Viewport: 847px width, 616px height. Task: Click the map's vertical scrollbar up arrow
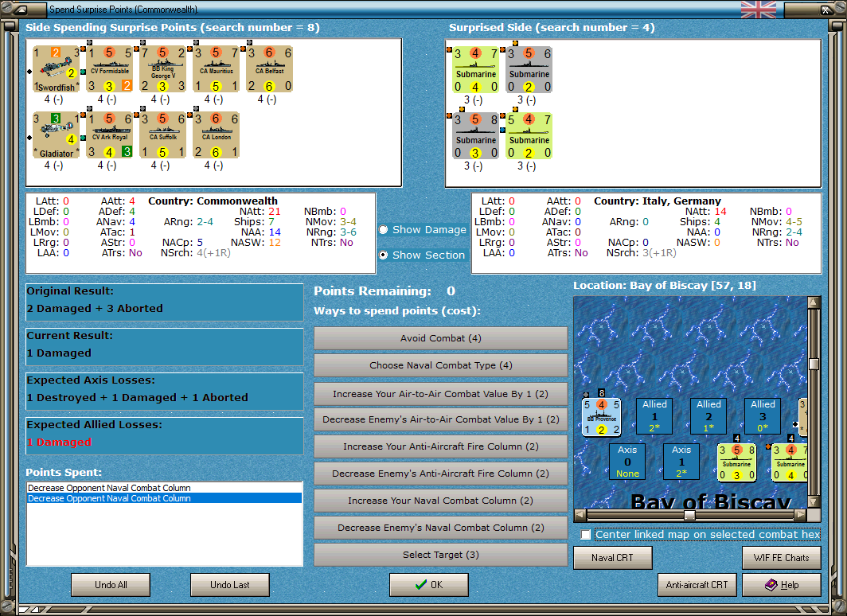click(x=814, y=302)
